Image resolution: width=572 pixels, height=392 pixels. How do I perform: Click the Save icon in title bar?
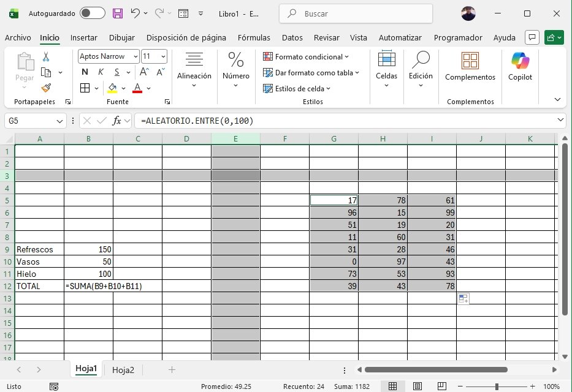tap(118, 13)
